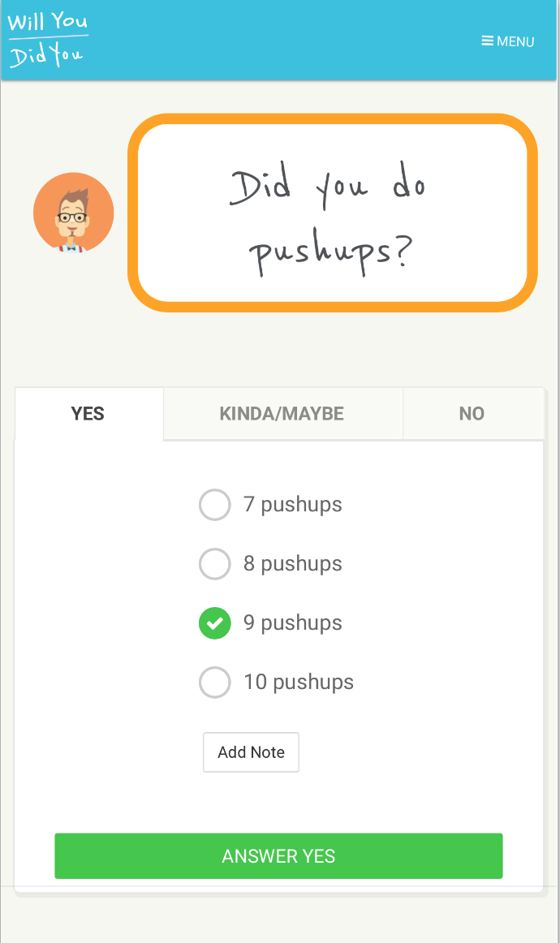Click the 'Did you do pushups?' speech bubble
This screenshot has height=943, width=560.
333,213
